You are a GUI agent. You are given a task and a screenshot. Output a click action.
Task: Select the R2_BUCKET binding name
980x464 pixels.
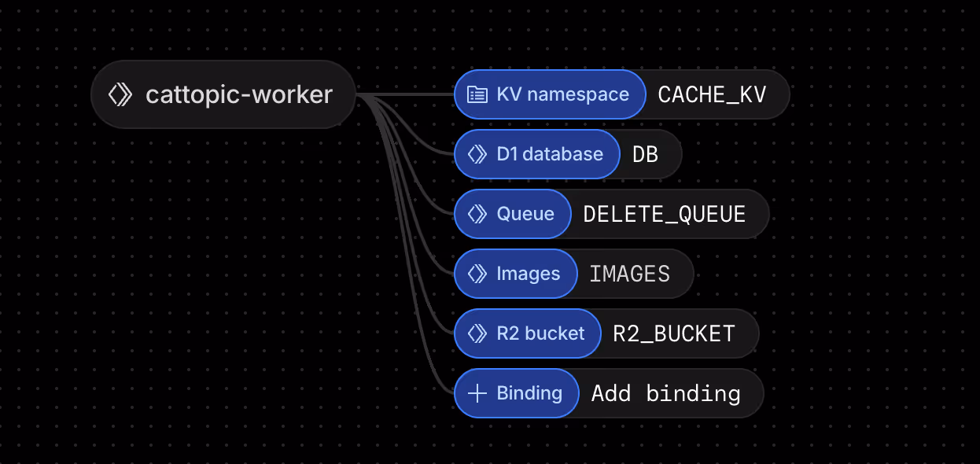tap(673, 334)
